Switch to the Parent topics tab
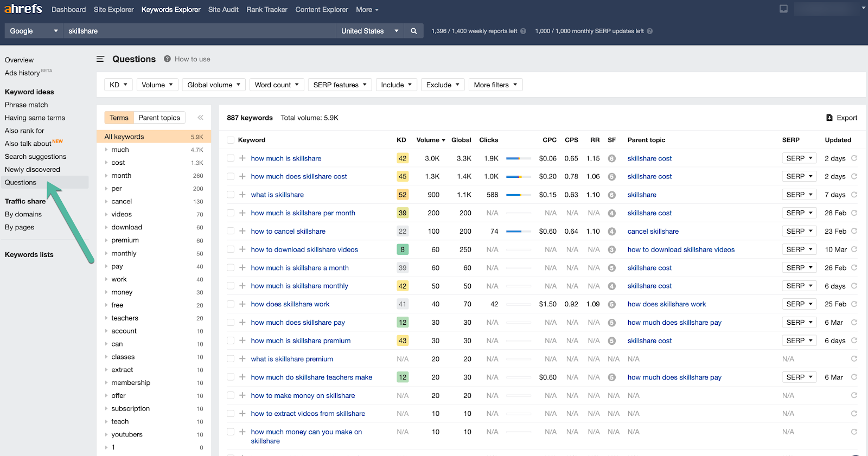 click(159, 118)
